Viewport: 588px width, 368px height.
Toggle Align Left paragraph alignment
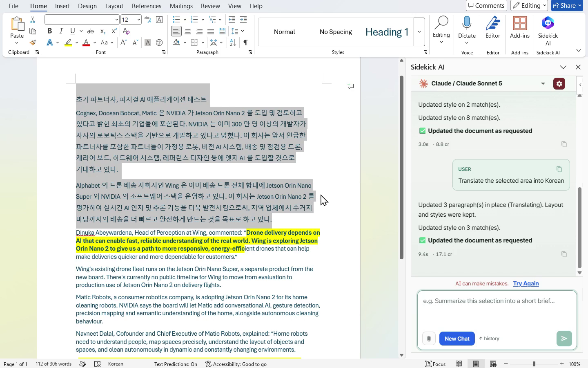click(x=176, y=31)
